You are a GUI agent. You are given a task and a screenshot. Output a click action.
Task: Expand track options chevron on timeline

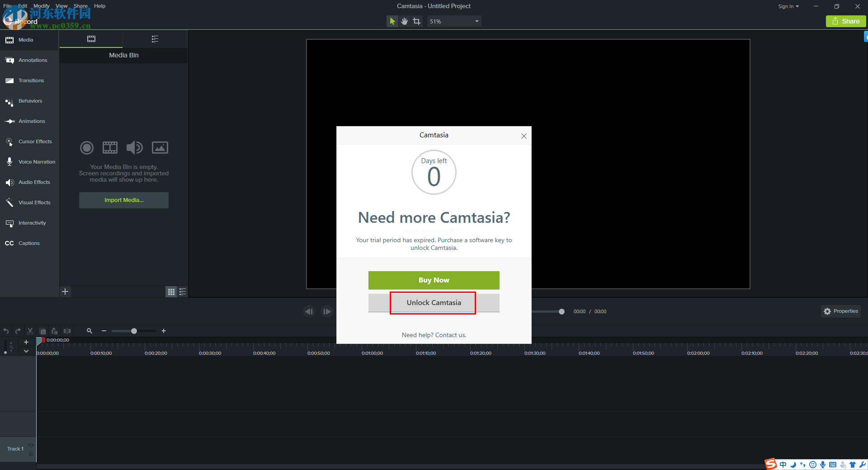click(x=26, y=351)
